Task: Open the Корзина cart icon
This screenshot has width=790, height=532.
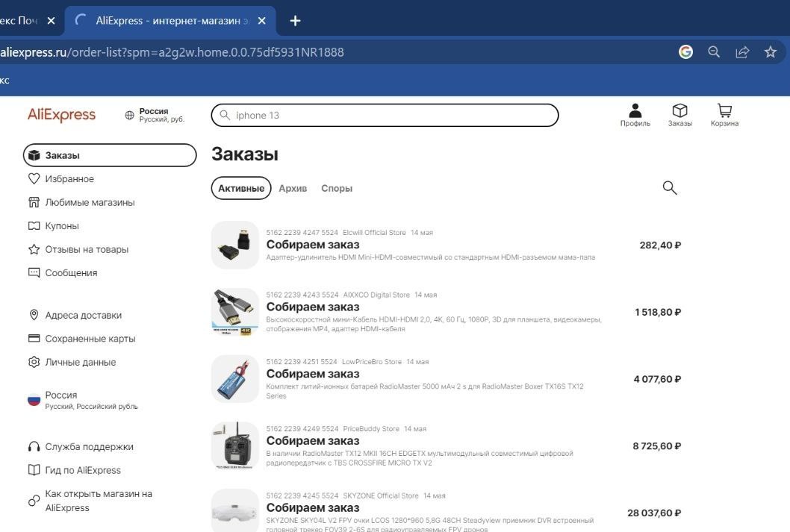Action: pyautogui.click(x=724, y=115)
